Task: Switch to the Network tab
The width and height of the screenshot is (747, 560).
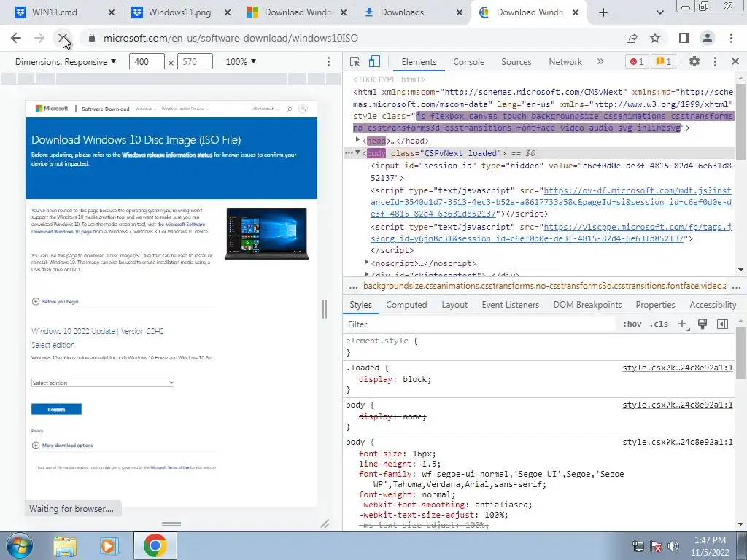Action: point(565,62)
